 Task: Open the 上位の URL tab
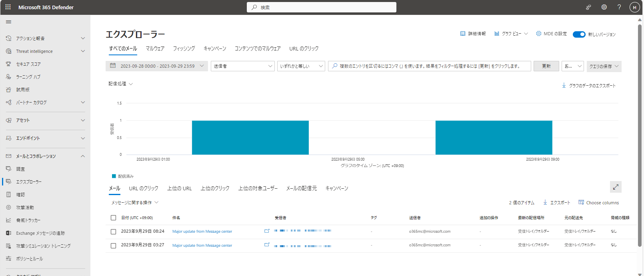(179, 188)
